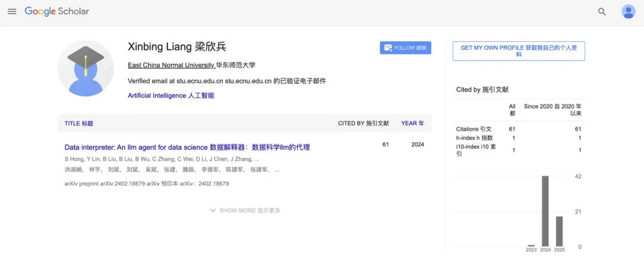
Task: Click the Cited by panel heading
Action: [482, 90]
